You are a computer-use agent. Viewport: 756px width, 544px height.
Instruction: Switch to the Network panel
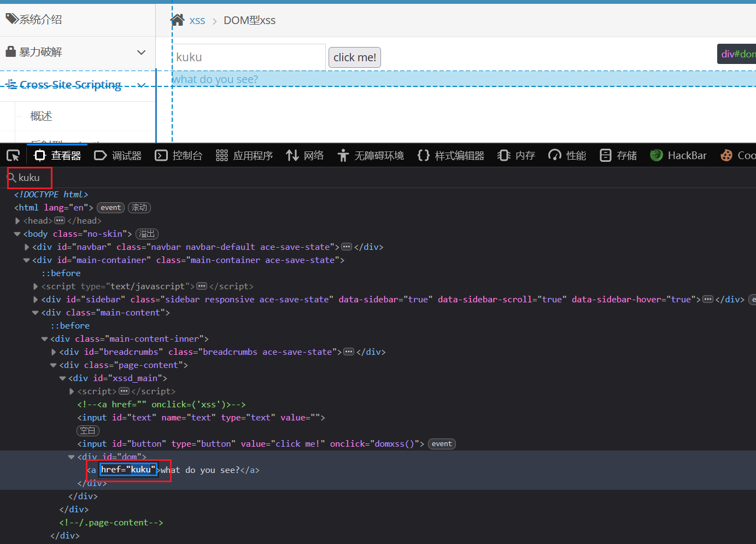[x=305, y=156]
